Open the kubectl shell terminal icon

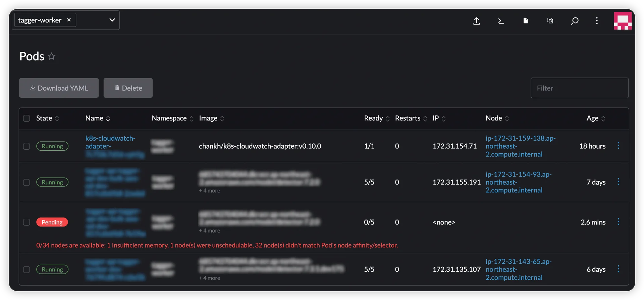click(x=501, y=21)
